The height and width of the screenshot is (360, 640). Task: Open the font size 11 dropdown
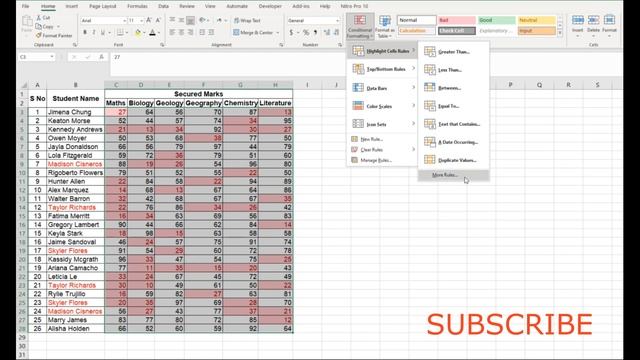[x=141, y=20]
